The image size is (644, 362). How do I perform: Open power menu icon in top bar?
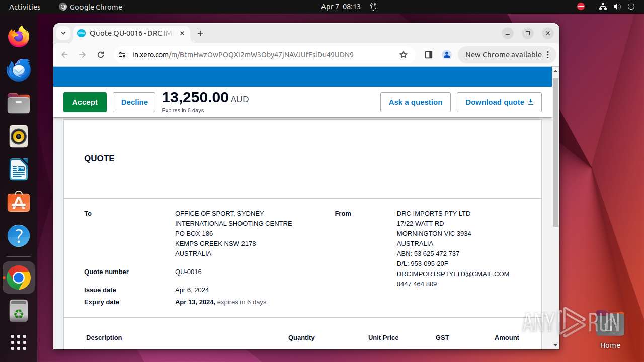[x=631, y=7]
